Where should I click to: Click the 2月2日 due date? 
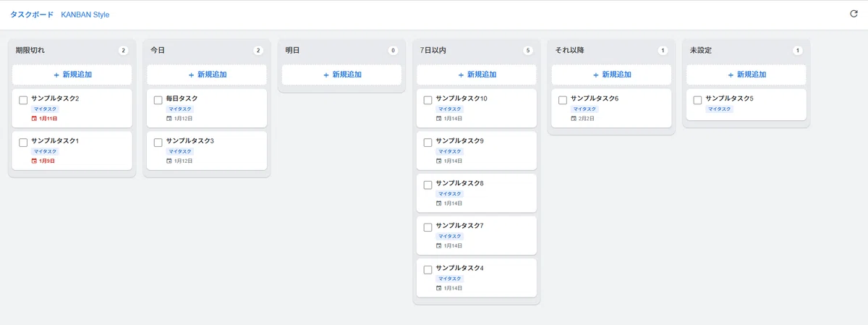pos(587,118)
